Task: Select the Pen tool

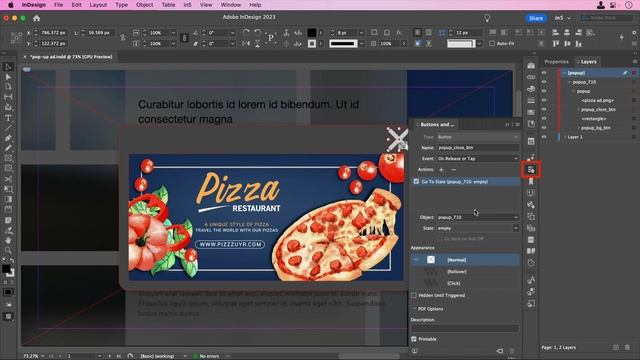Action: [x=8, y=138]
